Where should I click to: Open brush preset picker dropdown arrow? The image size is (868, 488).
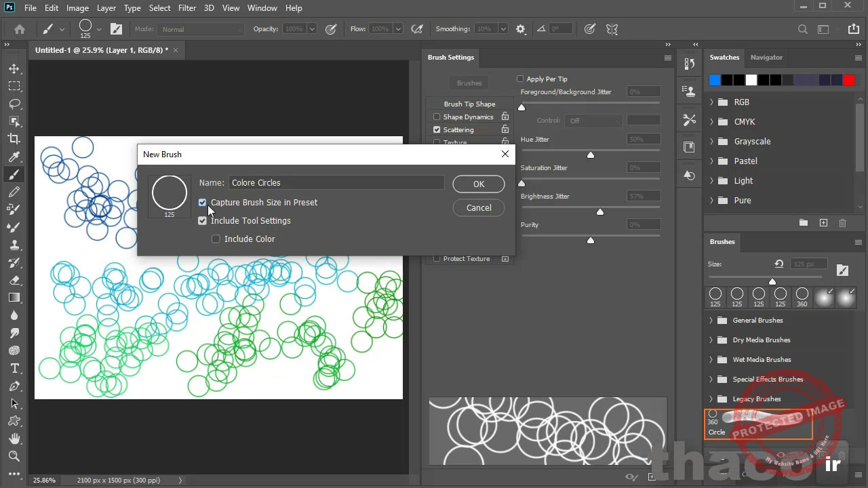tap(99, 29)
